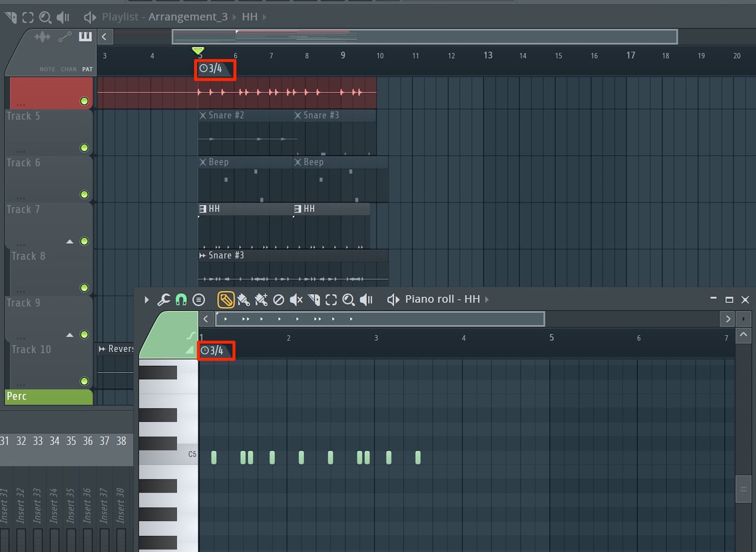Select mixer insert number 38
The width and height of the screenshot is (756, 552).
[x=121, y=441]
